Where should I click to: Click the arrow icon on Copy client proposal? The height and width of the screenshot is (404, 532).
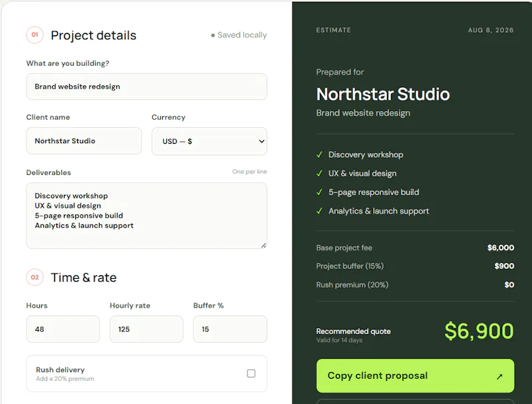click(x=499, y=376)
